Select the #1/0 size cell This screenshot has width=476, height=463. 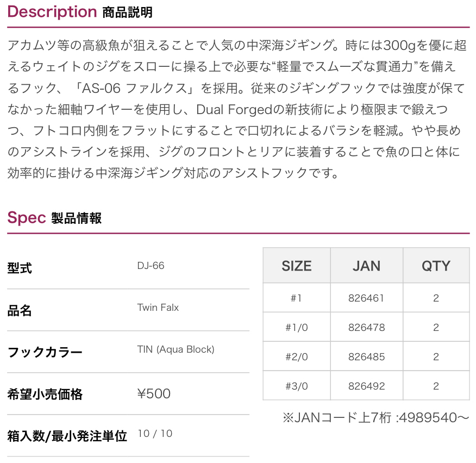coord(296,327)
